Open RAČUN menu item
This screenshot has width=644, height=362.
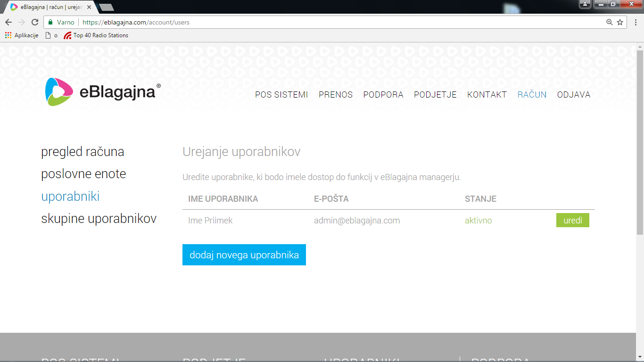pos(532,95)
